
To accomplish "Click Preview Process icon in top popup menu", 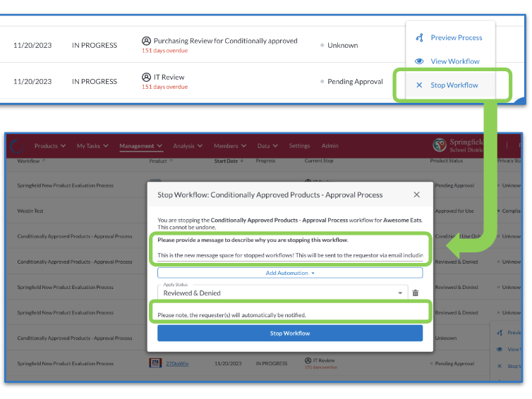I will pyautogui.click(x=419, y=37).
